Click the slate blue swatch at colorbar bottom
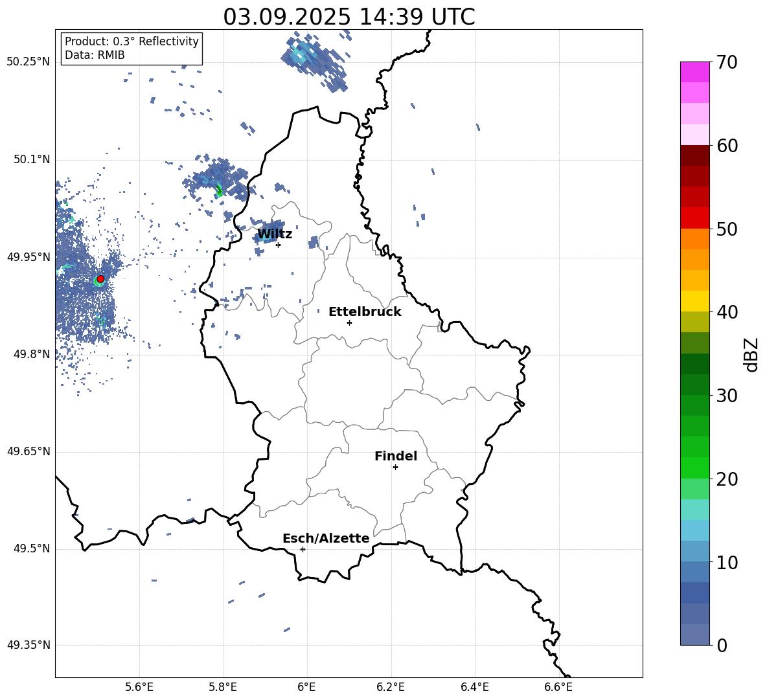767x700 pixels. coord(695,635)
